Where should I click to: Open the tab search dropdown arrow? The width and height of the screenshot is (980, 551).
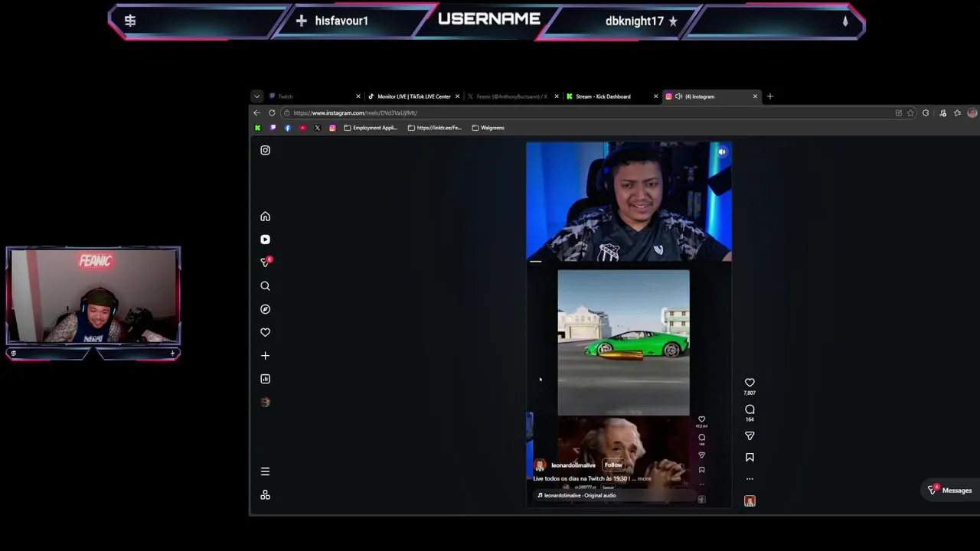256,96
